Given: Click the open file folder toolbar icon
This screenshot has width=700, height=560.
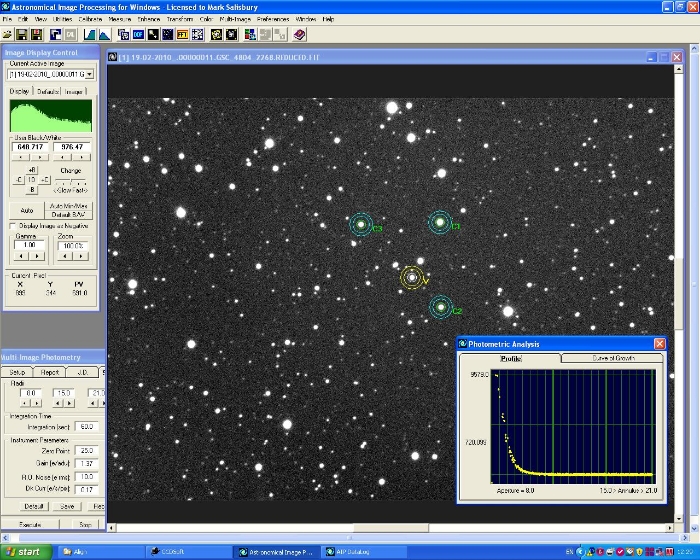Looking at the screenshot, I should [7, 34].
